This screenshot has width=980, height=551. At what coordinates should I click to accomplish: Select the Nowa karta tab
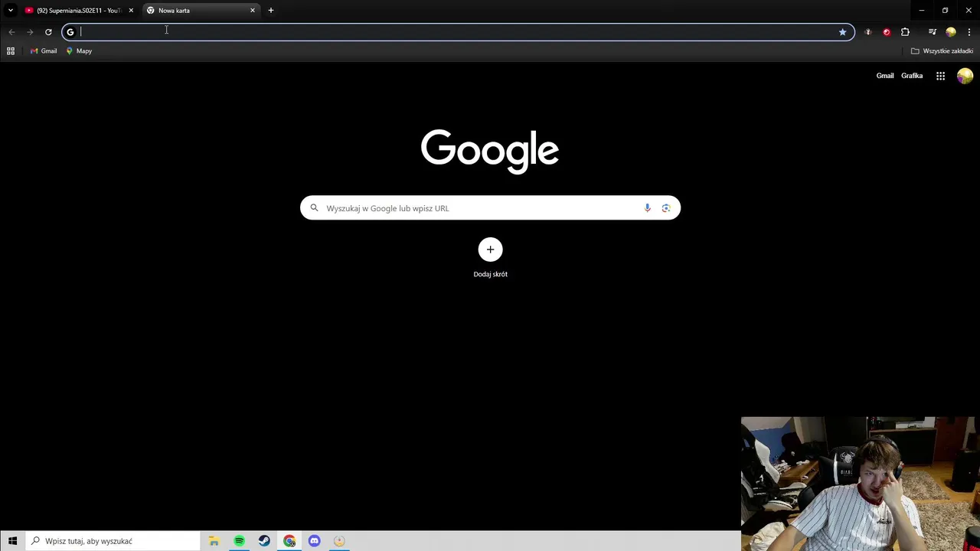point(199,11)
